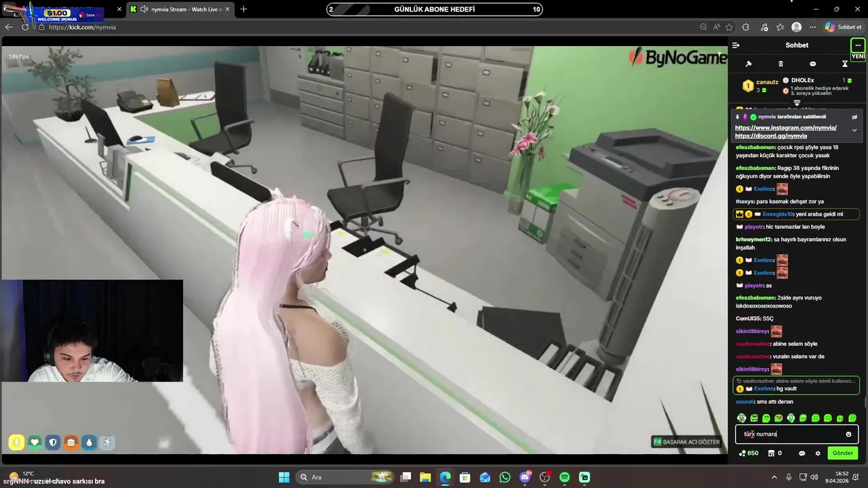This screenshot has height=488, width=868.
Task: Open the discord.gg/nymvia link
Action: coord(771,136)
